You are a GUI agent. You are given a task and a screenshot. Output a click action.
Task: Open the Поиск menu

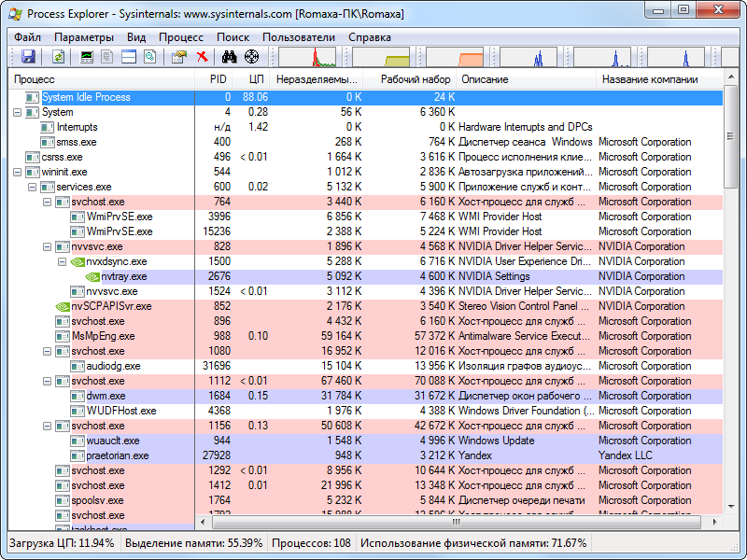233,37
